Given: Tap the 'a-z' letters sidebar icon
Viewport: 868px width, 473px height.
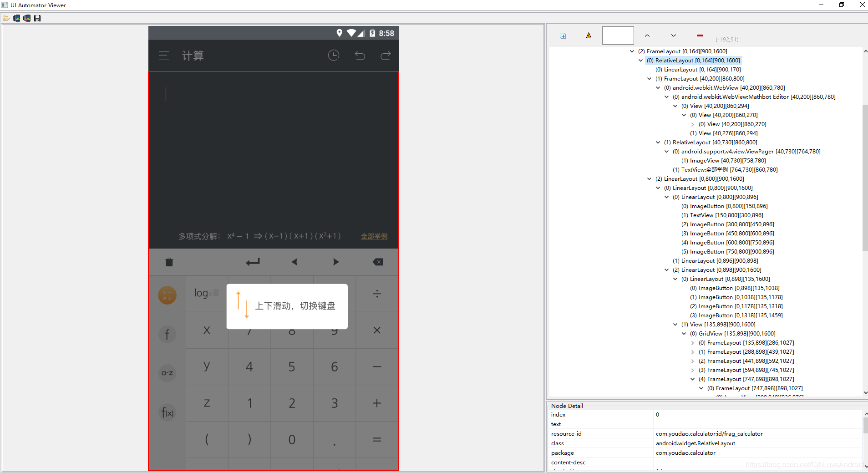Looking at the screenshot, I should 167,373.
